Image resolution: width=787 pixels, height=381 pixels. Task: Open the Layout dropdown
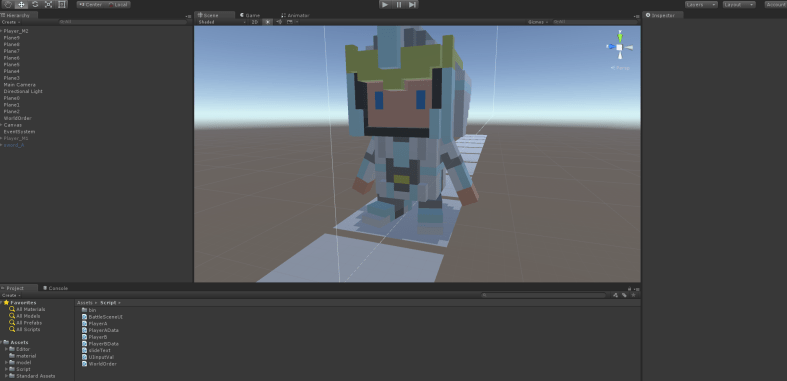click(x=739, y=5)
